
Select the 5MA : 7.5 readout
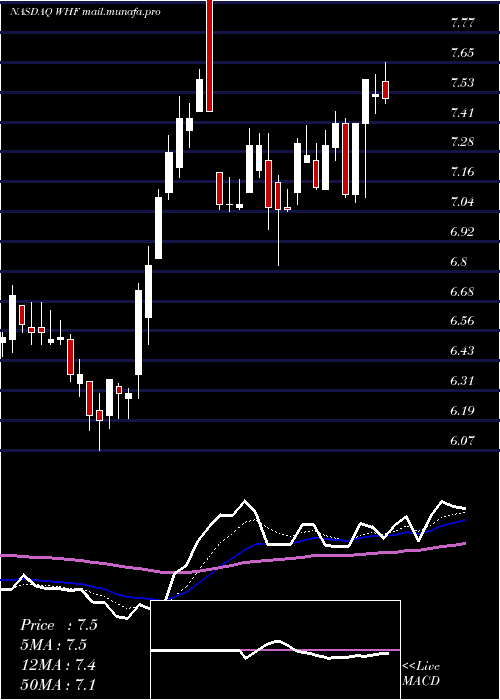point(53,645)
